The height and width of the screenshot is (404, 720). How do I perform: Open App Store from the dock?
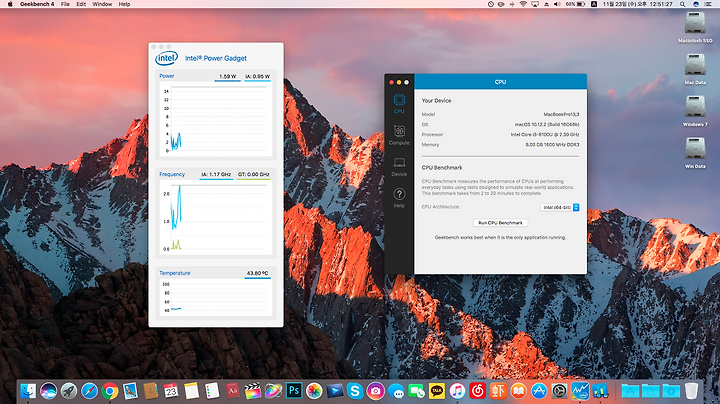[539, 391]
